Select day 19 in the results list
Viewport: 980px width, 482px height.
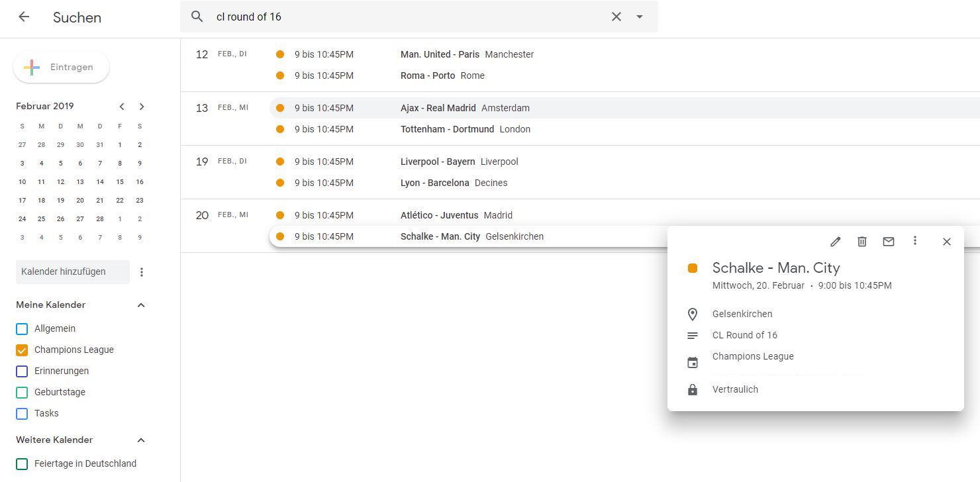coord(202,162)
